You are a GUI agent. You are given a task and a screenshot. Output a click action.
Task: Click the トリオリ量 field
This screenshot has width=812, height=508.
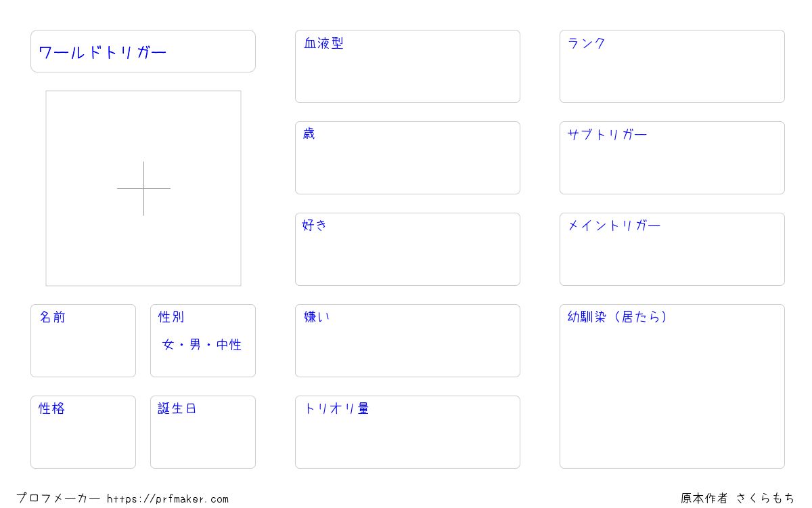(407, 432)
